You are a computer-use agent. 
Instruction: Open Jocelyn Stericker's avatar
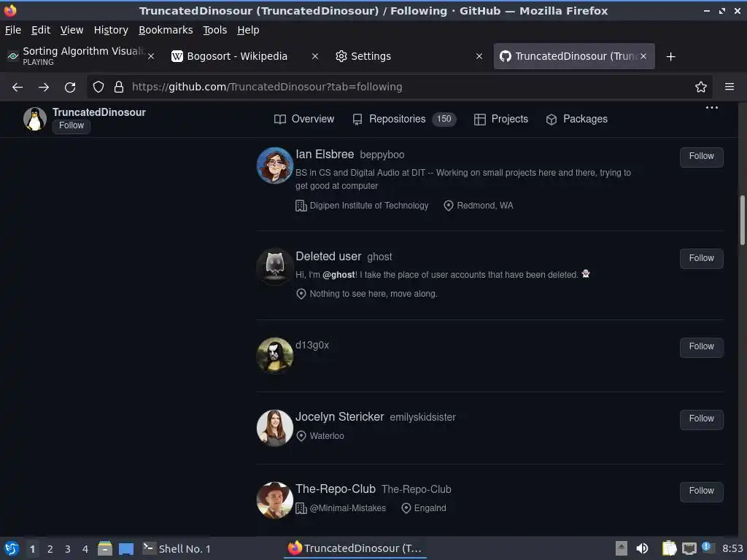click(275, 427)
